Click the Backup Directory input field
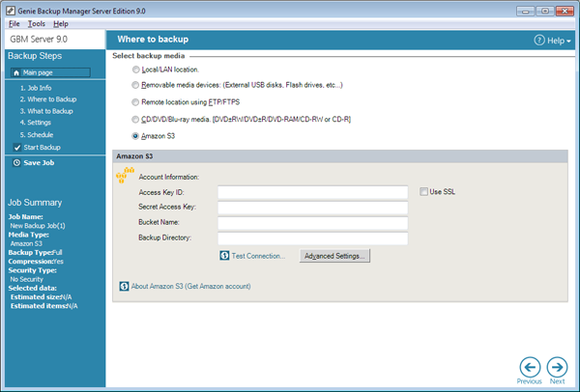Viewport: 580px width, 392px height. coord(313,238)
